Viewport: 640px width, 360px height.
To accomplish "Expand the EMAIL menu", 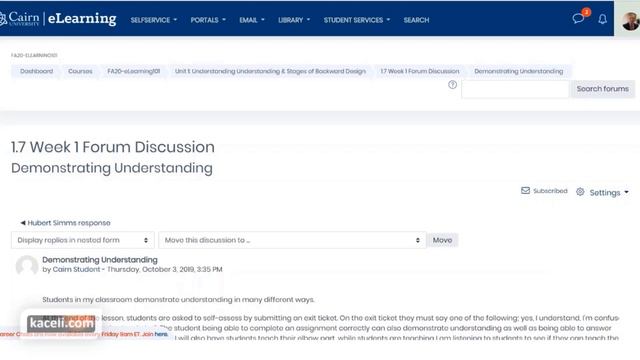I will [x=252, y=20].
